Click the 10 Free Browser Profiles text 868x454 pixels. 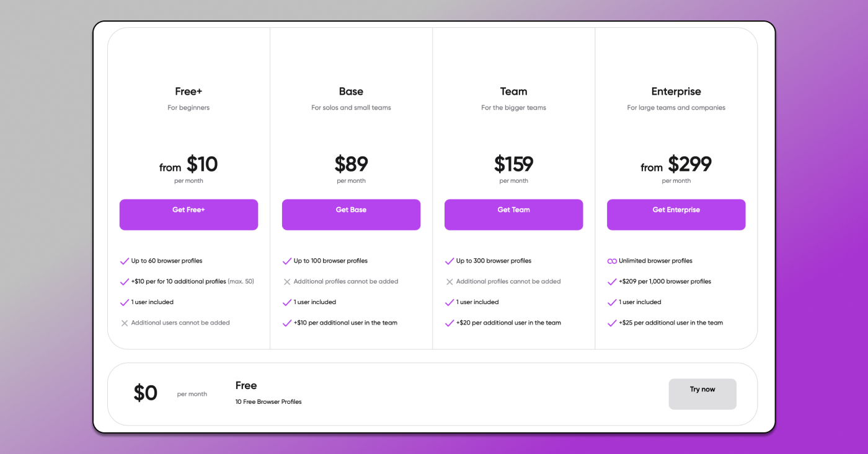[x=268, y=401]
